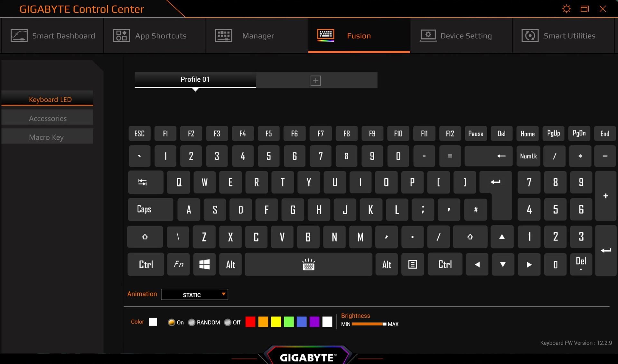The image size is (618, 364).
Task: Select the right Shift key
Action: point(470,237)
